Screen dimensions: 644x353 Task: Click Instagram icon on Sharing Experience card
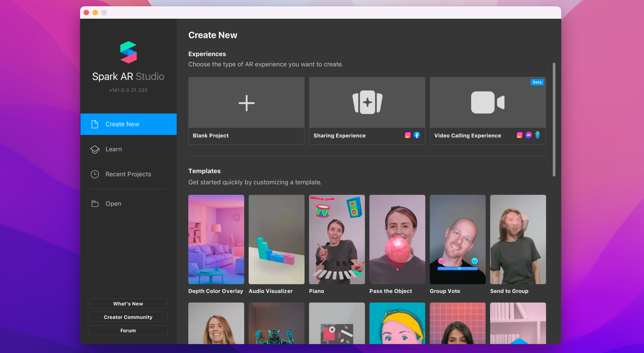[x=408, y=135]
